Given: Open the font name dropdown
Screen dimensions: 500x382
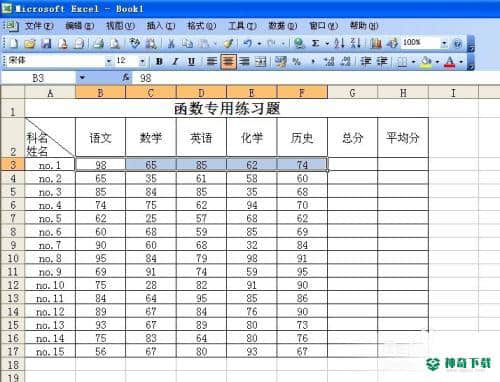Looking at the screenshot, I should tap(109, 62).
